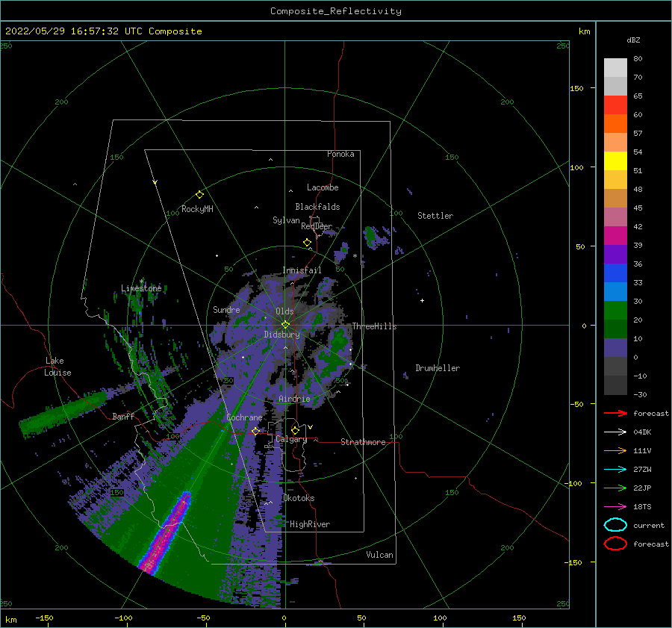672x628 pixels.
Task: Click the green 22JP arrow in legend
Action: click(x=615, y=488)
